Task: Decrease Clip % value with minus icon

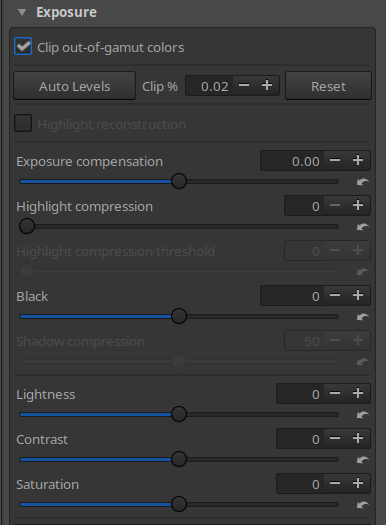Action: [244, 85]
